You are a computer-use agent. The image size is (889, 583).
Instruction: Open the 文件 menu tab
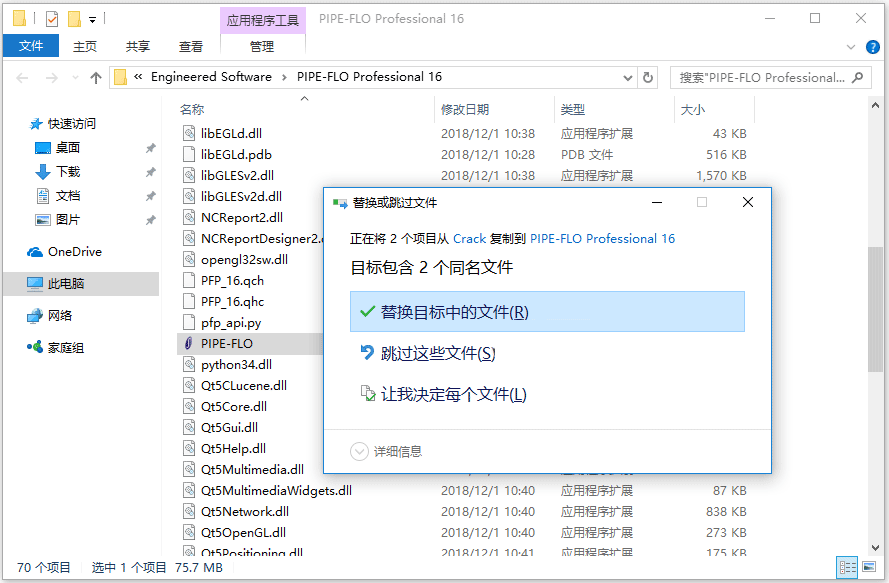31,46
